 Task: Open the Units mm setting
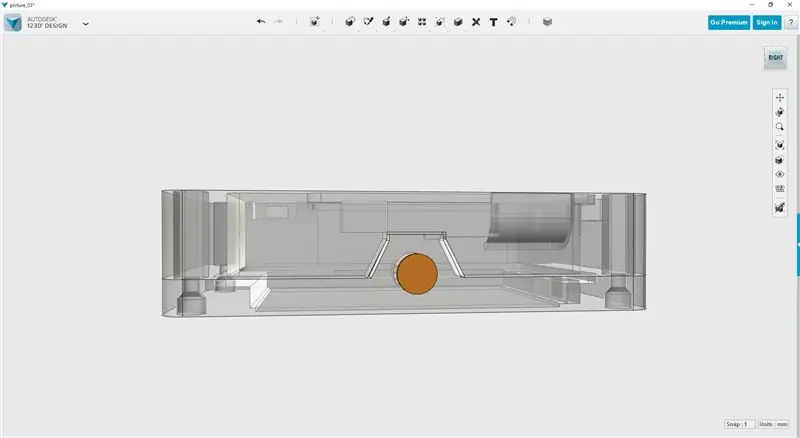tap(773, 424)
